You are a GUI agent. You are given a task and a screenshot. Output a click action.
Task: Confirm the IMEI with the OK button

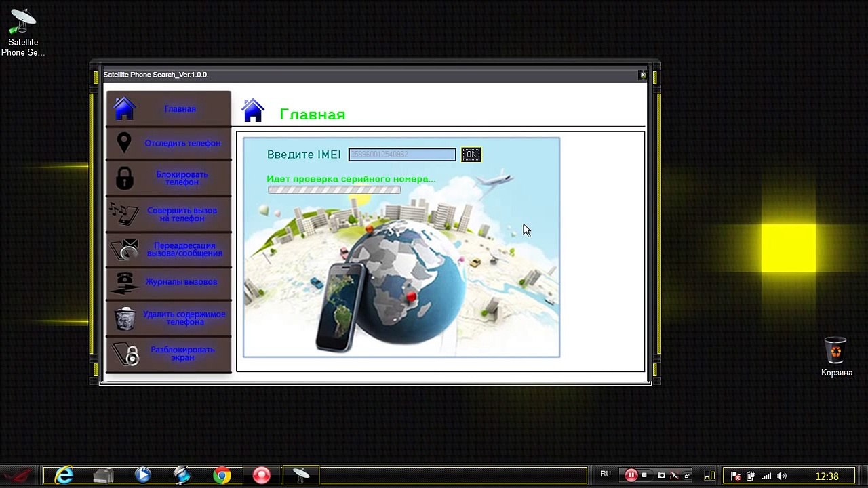click(x=471, y=155)
